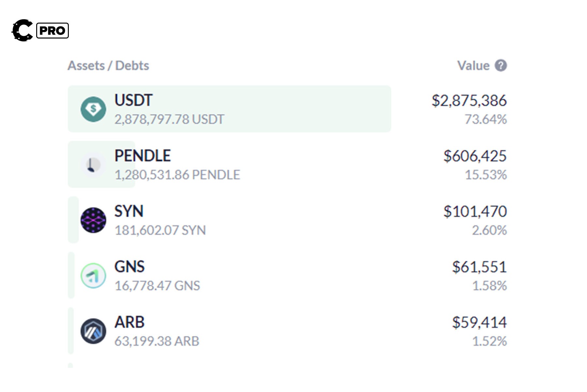The width and height of the screenshot is (587, 392).
Task: Click the USDT token icon
Action: pyautogui.click(x=93, y=109)
